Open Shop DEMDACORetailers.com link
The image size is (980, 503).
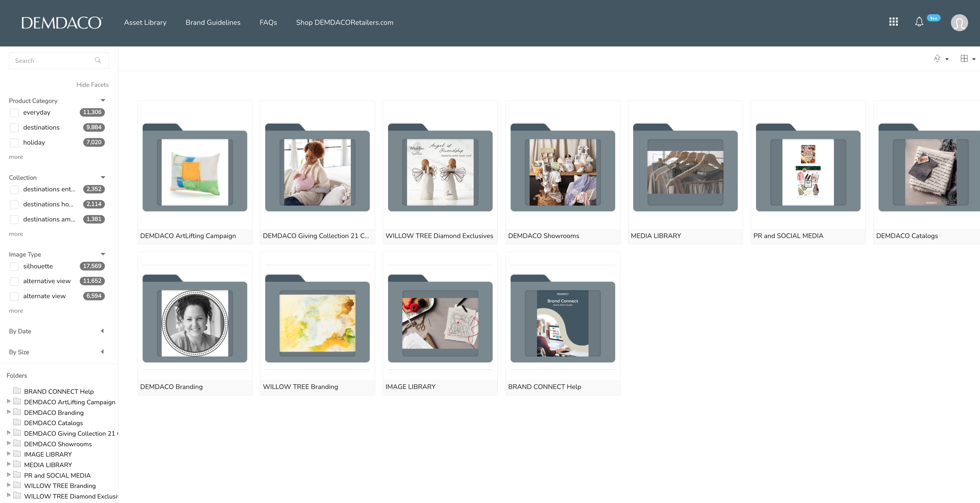click(345, 22)
